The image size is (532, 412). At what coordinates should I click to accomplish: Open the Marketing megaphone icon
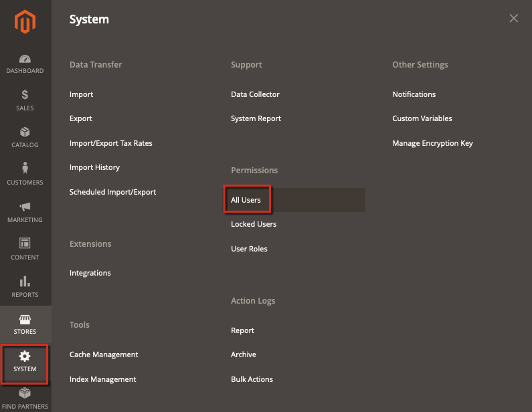[x=25, y=207]
